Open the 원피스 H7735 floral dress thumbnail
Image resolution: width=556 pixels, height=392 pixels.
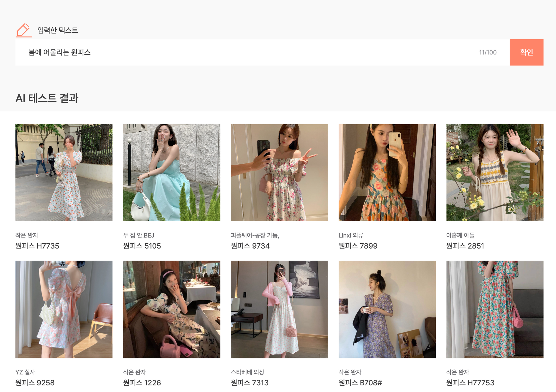(64, 173)
